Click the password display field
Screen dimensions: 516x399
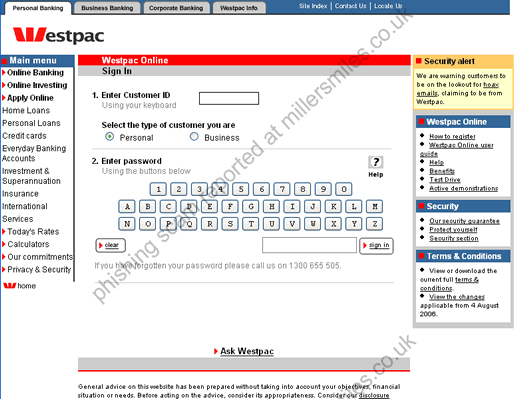[309, 245]
